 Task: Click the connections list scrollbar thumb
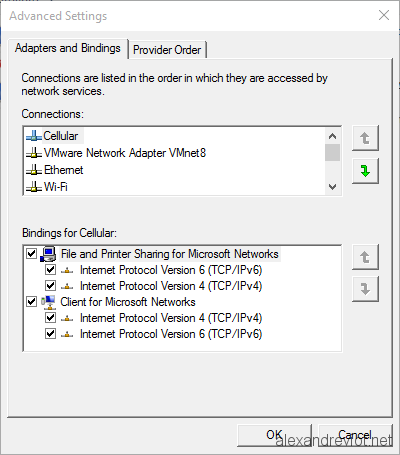pos(332,153)
